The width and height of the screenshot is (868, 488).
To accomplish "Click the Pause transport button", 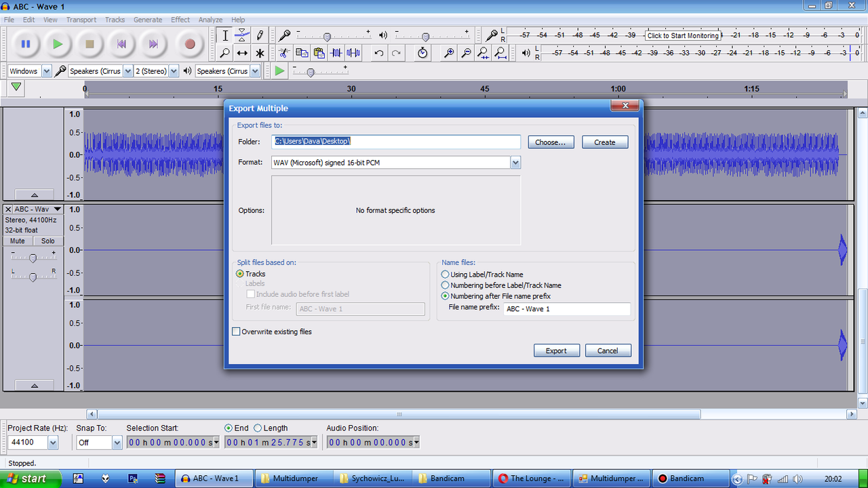I will (26, 44).
